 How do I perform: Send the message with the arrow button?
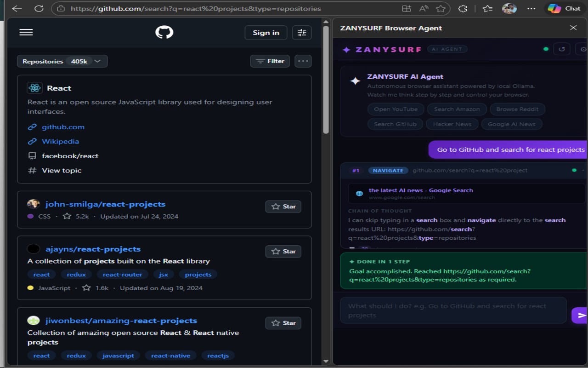581,315
